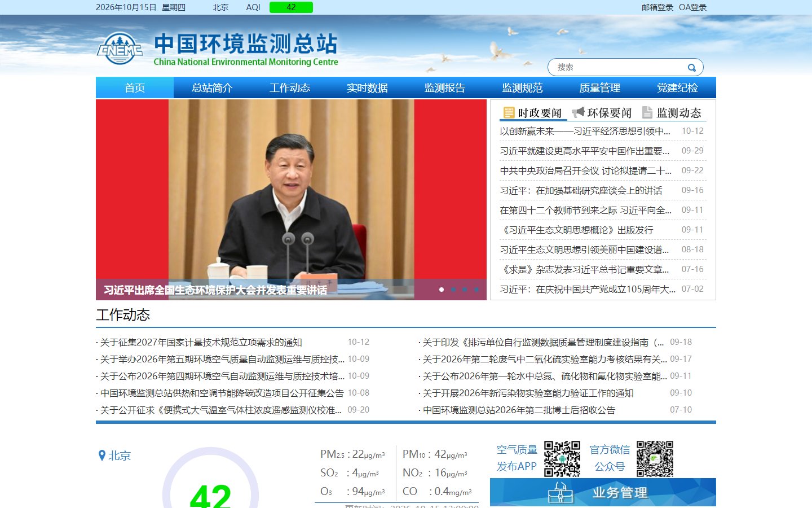Open the 首页 navigation item
Screen dimensions: 812x508
pos(135,88)
